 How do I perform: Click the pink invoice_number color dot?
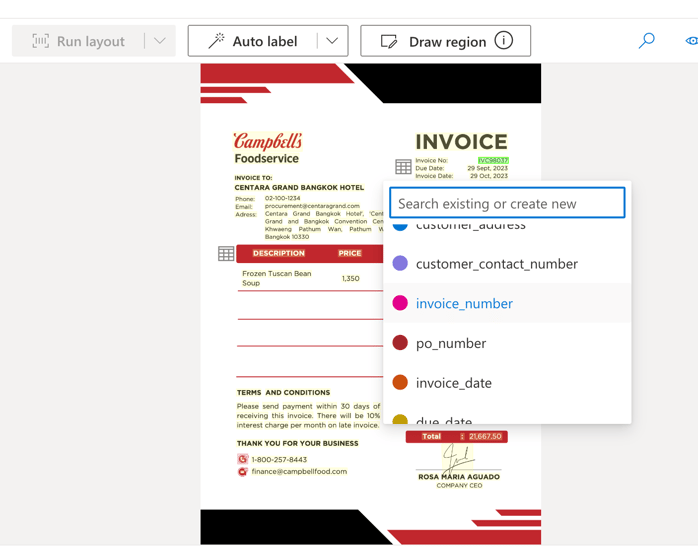click(x=400, y=303)
